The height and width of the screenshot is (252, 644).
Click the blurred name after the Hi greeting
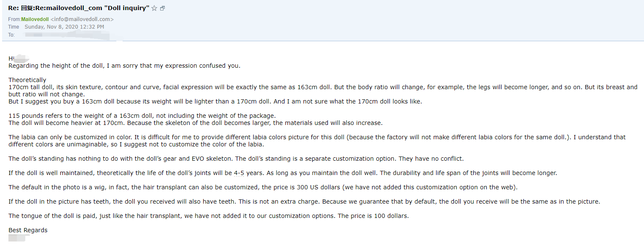point(22,58)
